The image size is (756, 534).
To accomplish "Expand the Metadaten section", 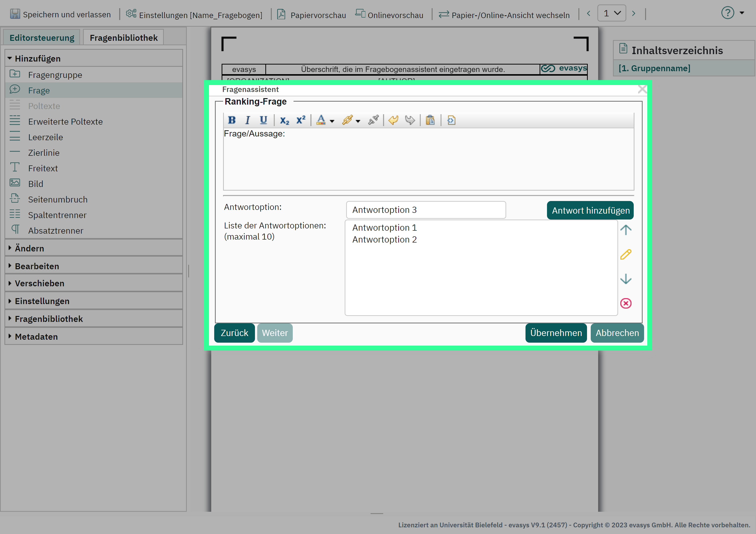I will pyautogui.click(x=94, y=336).
